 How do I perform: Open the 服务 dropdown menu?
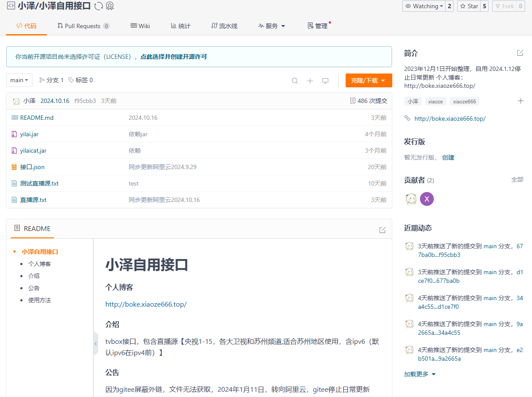pyautogui.click(x=272, y=26)
